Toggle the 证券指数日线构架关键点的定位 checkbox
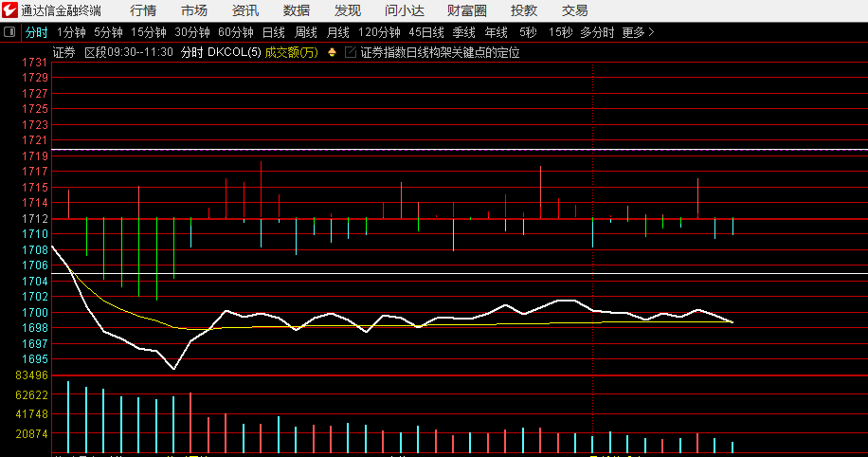Screen dimensions: 868x457 click(x=351, y=52)
